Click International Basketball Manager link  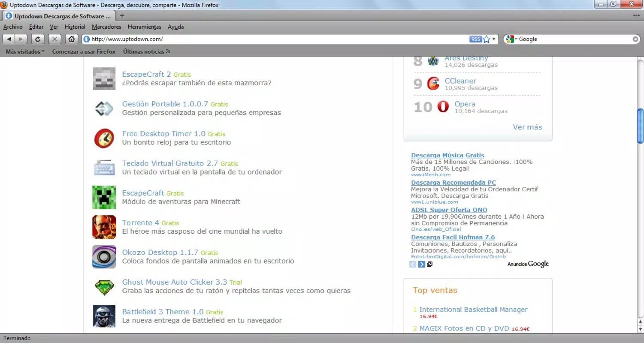[473, 310]
